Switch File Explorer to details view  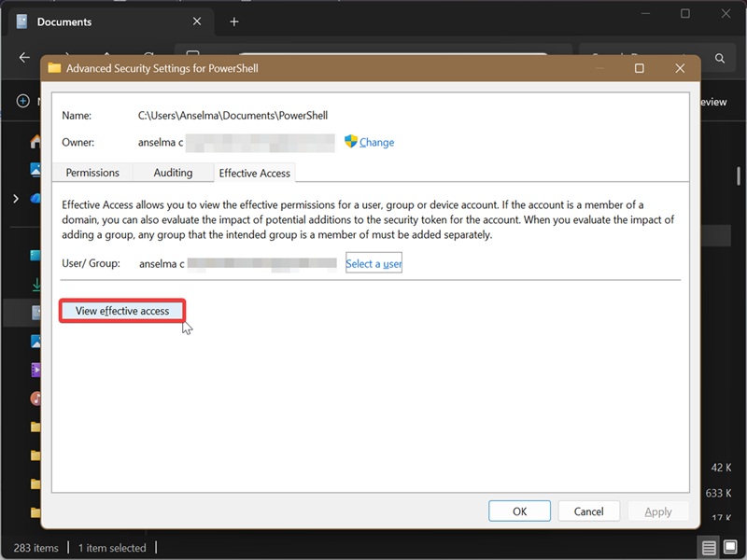709,548
